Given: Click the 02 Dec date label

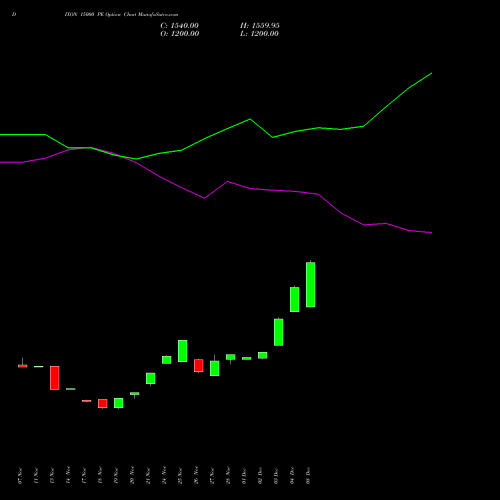Looking at the screenshot, I should point(260,476).
